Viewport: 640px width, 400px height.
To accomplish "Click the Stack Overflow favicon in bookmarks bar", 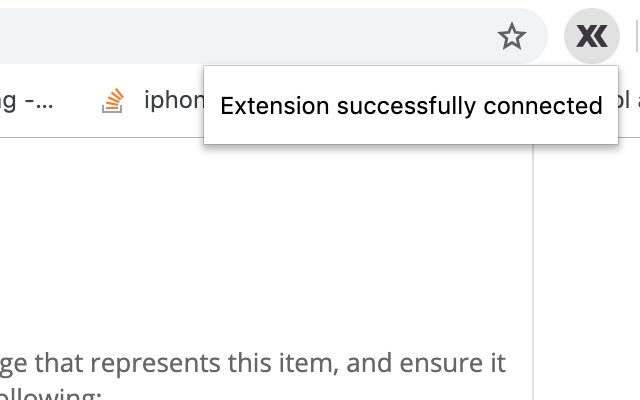I will click(x=113, y=100).
